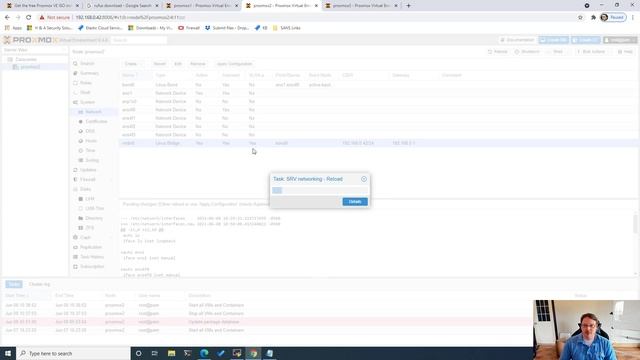Open Microsoft Edge from the taskbar
Viewport: 640px width, 360px height.
[204, 353]
